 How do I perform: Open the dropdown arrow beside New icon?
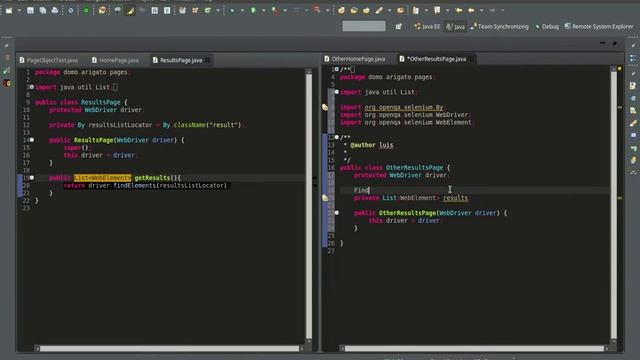tap(19, 10)
